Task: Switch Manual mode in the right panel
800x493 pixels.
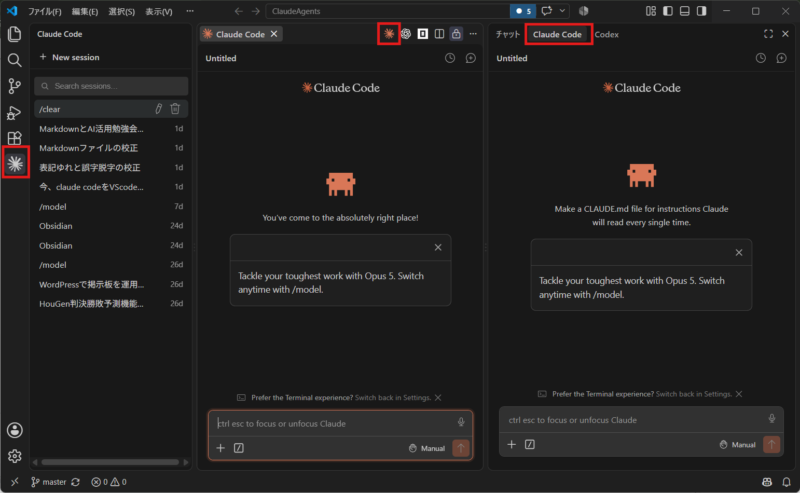Action: pos(737,445)
